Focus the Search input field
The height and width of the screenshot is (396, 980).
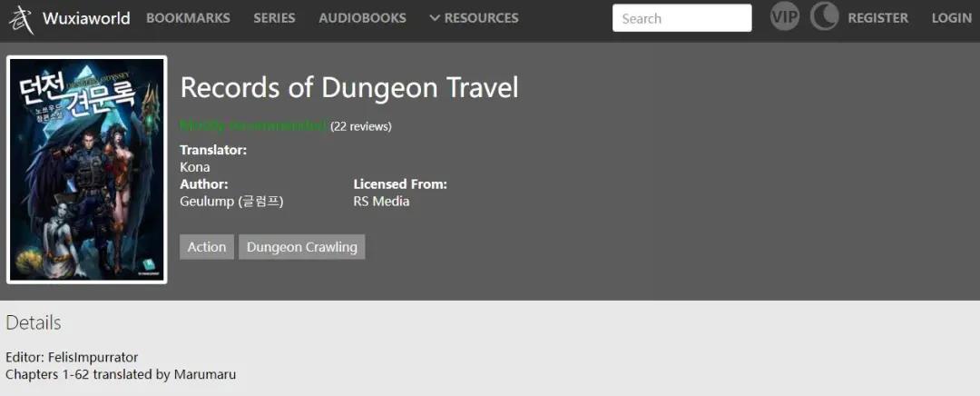[681, 18]
